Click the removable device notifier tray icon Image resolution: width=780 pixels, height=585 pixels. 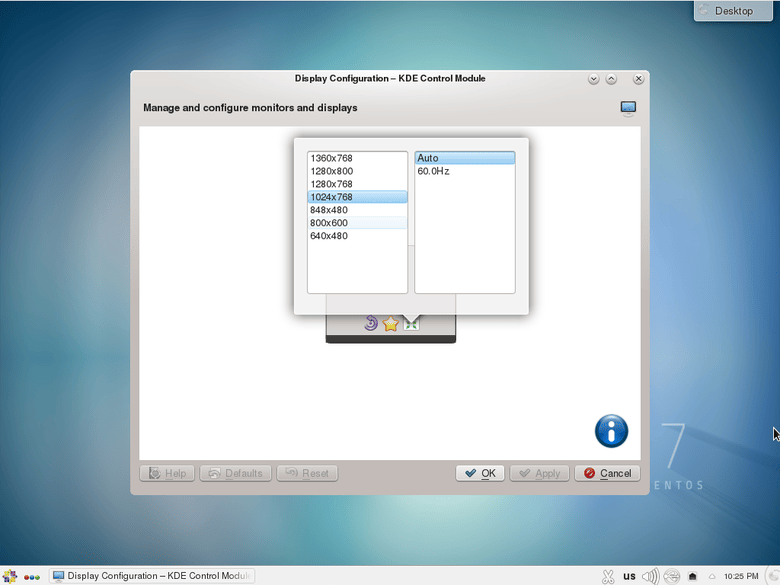click(x=692, y=576)
